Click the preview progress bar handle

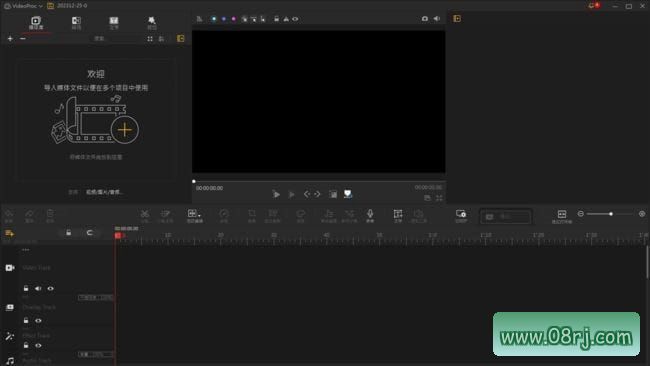click(194, 182)
